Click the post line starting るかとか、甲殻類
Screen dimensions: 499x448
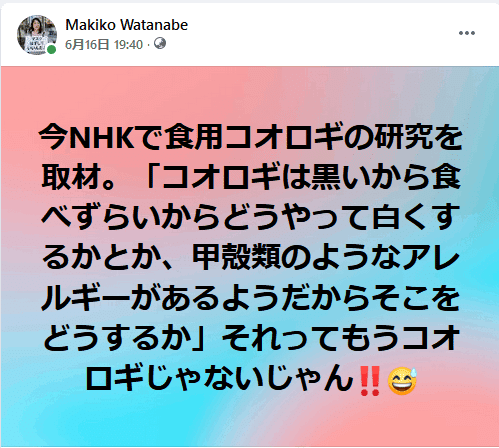pyautogui.click(x=251, y=257)
